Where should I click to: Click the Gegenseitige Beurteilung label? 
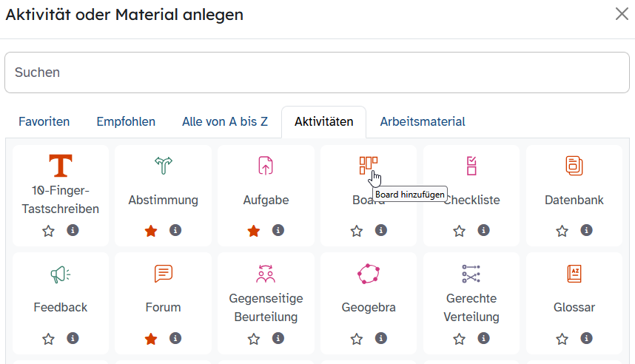(x=266, y=308)
